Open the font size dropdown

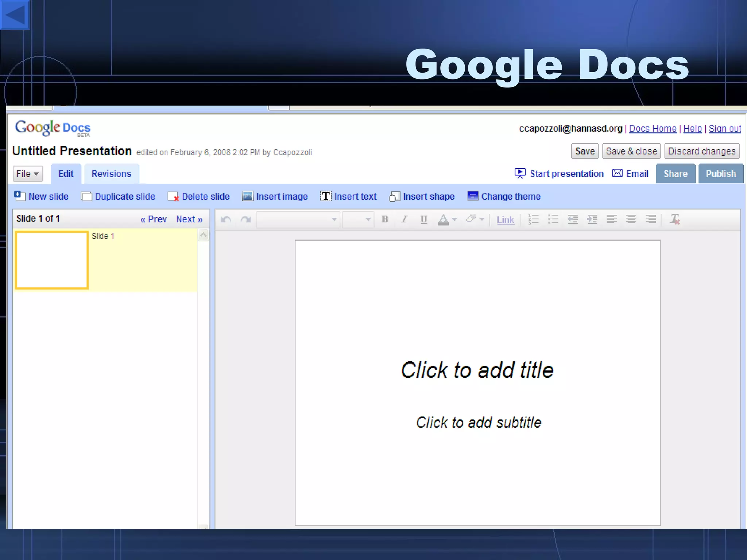coord(358,219)
